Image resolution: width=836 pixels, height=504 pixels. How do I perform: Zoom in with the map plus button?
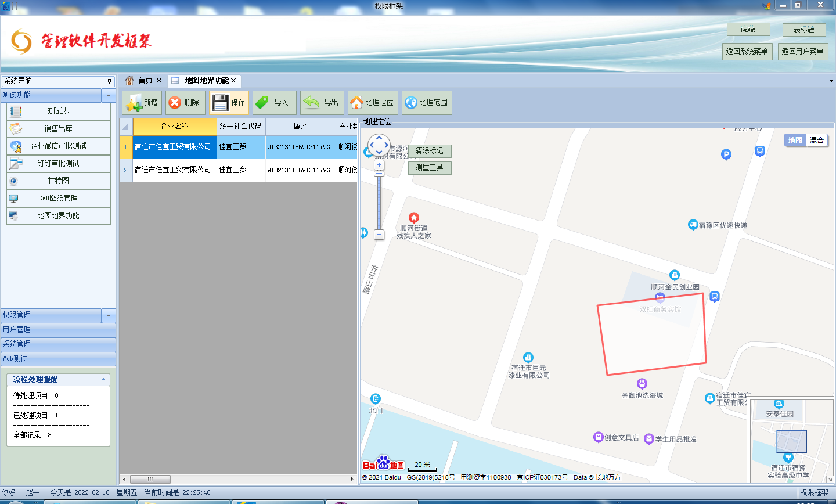coord(379,165)
